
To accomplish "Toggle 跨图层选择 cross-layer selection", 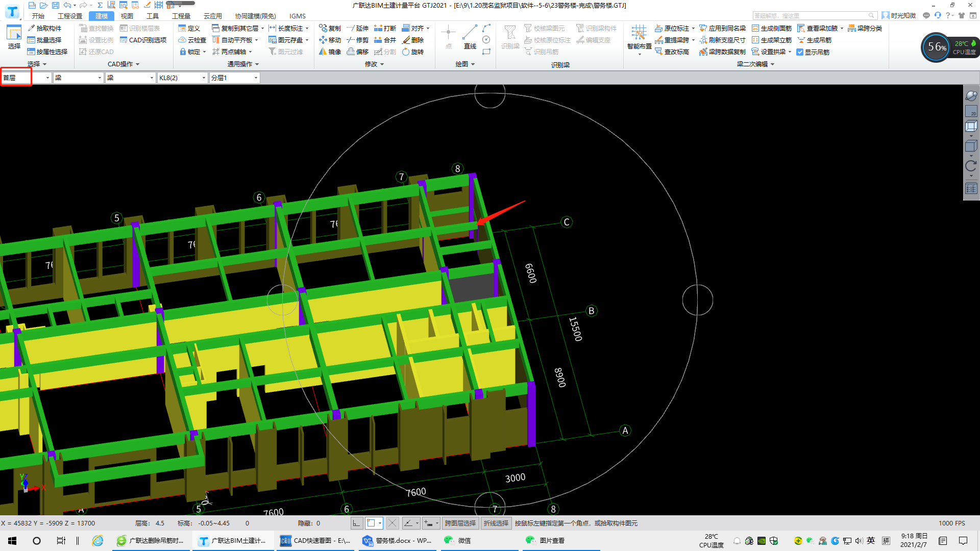I will click(x=460, y=523).
